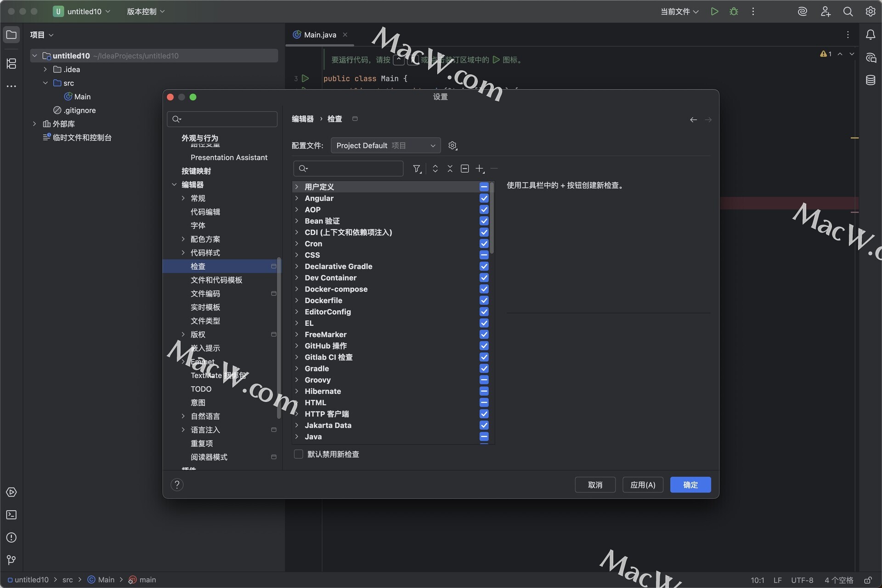Expand the 常规 settings node
Image resolution: width=882 pixels, height=588 pixels.
coord(183,198)
